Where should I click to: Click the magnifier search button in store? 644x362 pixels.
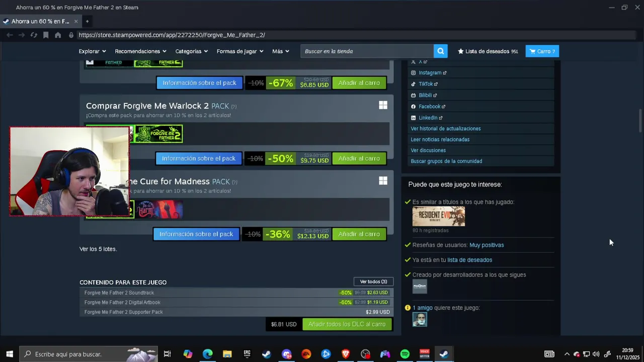440,51
